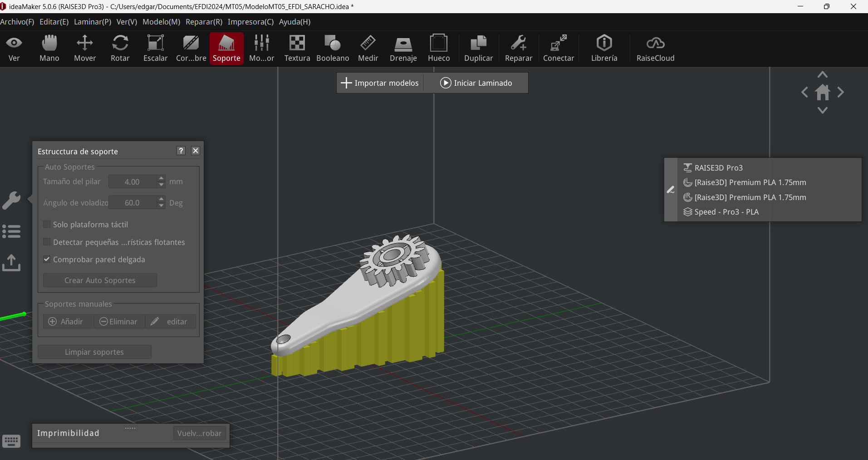Uncheck Comprobar pared delgada
Image resolution: width=868 pixels, height=460 pixels.
[x=46, y=259]
